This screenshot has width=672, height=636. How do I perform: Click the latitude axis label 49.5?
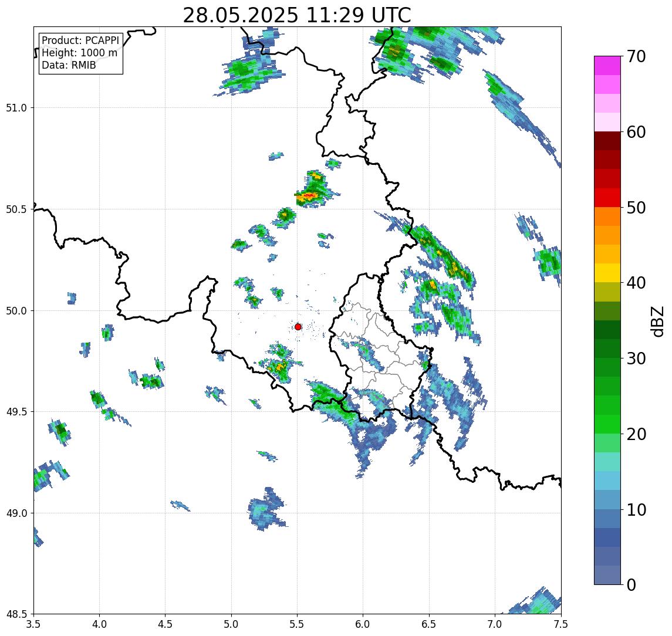[x=16, y=412]
